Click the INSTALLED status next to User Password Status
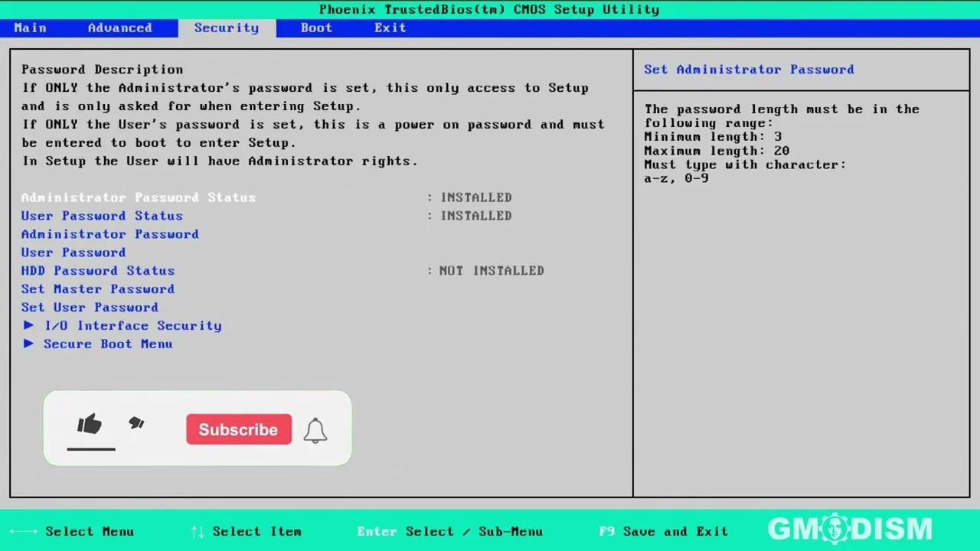Viewport: 980px width, 551px height. click(x=475, y=215)
